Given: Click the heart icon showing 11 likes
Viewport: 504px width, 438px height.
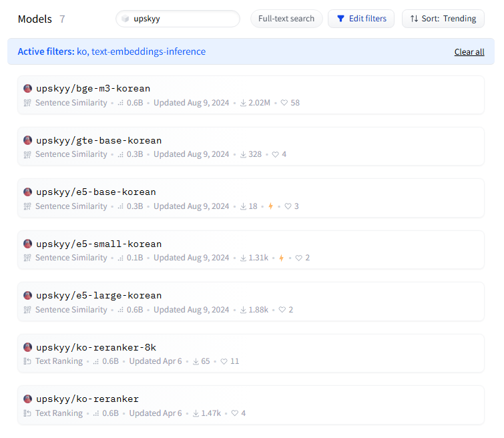Looking at the screenshot, I should 224,361.
